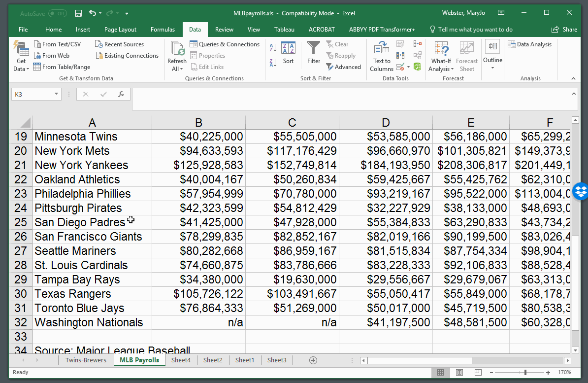Click Text to Columns

point(382,56)
